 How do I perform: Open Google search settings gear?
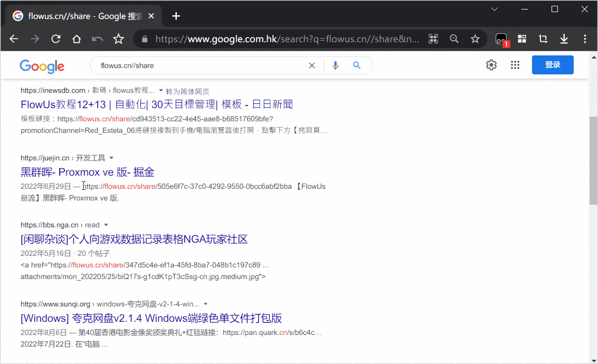point(491,65)
